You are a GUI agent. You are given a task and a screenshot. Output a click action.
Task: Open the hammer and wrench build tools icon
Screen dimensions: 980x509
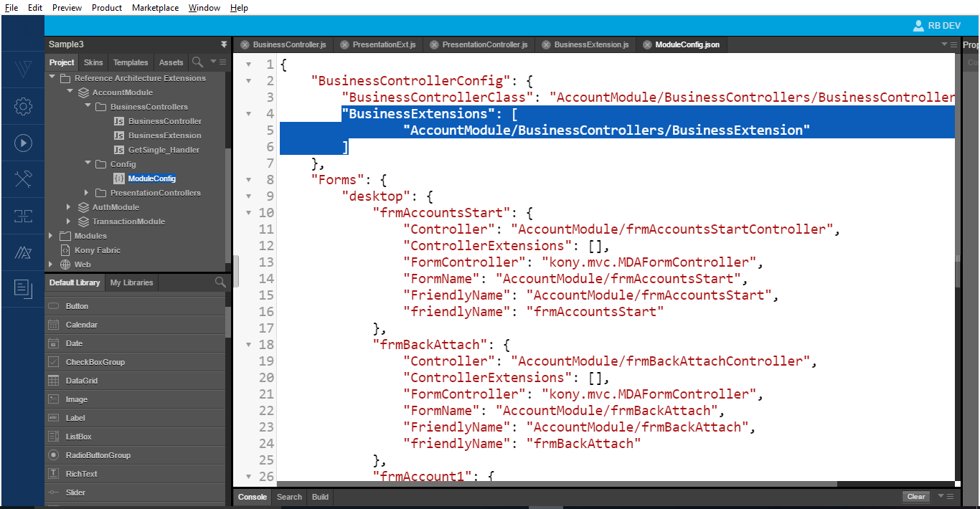23,179
